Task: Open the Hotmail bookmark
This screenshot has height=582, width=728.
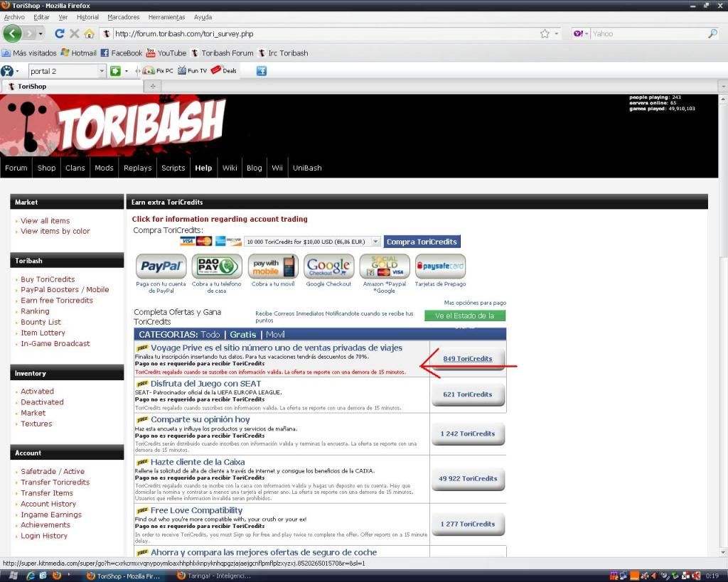Action: [78, 53]
